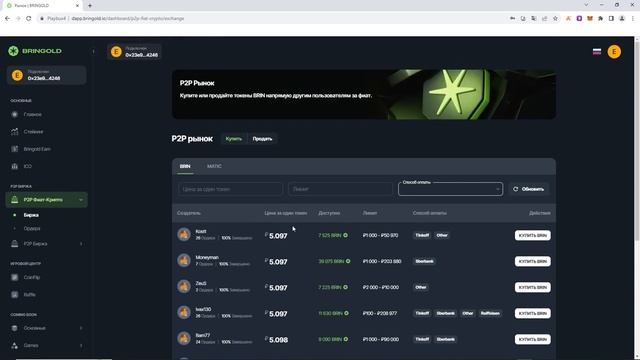Click Купить BRIN in Moneyman row
The width and height of the screenshot is (640, 360).
pyautogui.click(x=532, y=261)
